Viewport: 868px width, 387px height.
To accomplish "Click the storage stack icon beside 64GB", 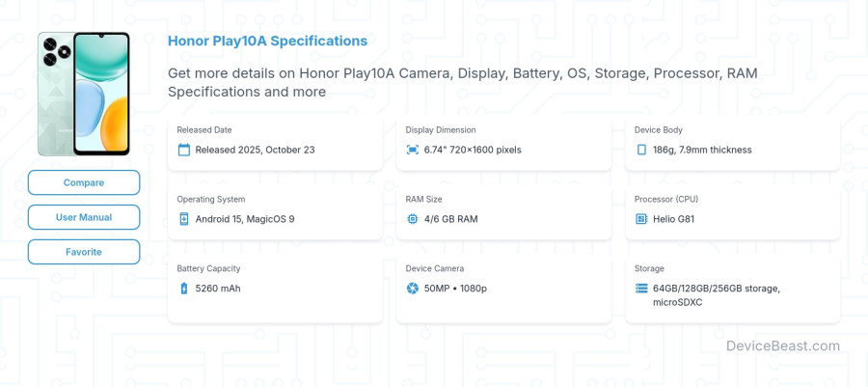I will (641, 289).
